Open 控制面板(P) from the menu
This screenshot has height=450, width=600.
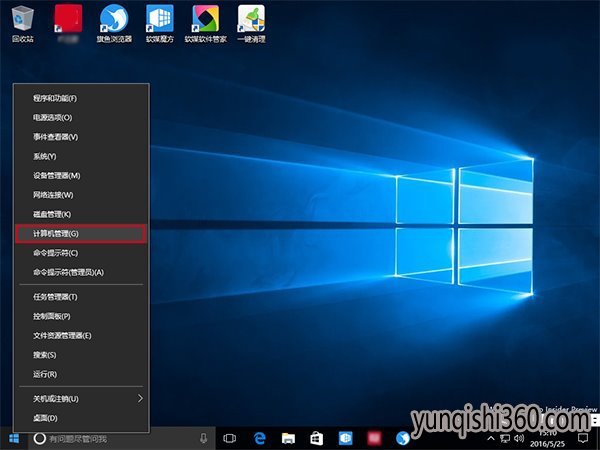[x=81, y=316]
